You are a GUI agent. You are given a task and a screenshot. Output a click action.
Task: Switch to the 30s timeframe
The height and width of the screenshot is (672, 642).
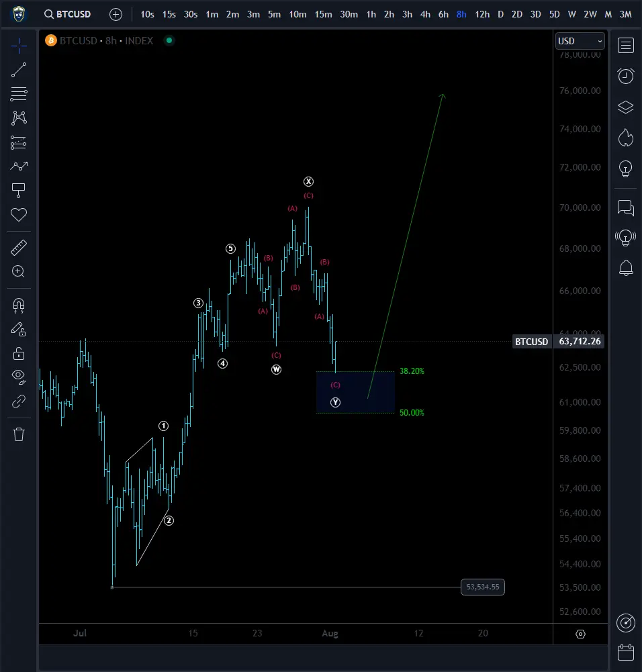coord(191,14)
